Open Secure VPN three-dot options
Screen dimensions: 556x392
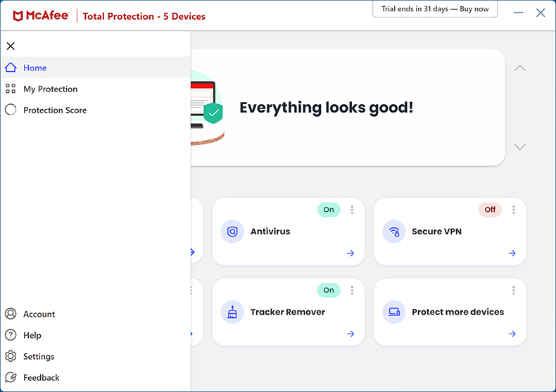pyautogui.click(x=514, y=210)
